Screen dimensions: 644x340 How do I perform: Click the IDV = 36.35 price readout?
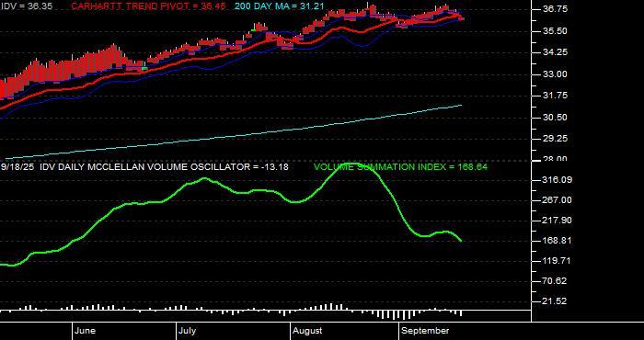(x=27, y=6)
